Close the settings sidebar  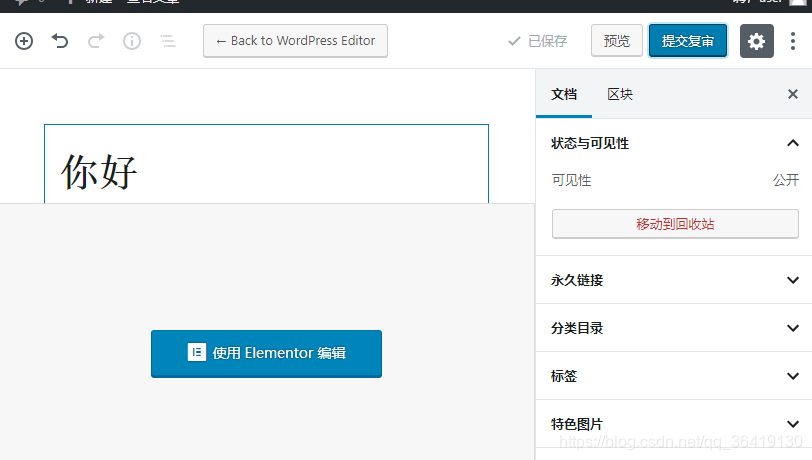pyautogui.click(x=793, y=94)
